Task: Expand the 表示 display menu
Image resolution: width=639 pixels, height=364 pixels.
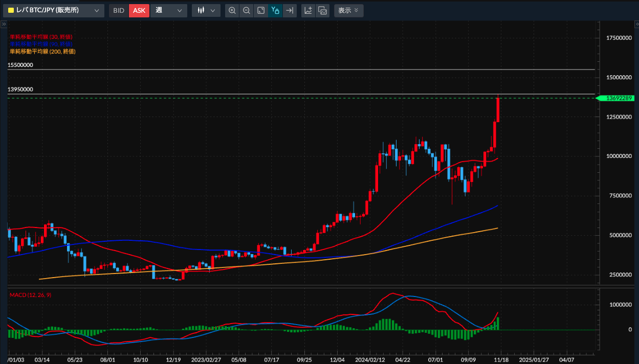Action: (348, 10)
